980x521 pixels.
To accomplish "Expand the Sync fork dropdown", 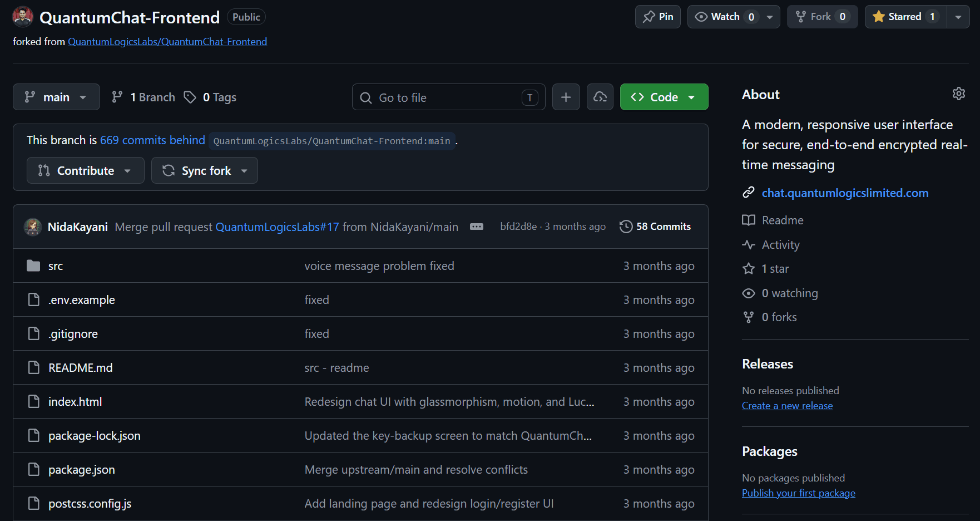I will [x=204, y=170].
